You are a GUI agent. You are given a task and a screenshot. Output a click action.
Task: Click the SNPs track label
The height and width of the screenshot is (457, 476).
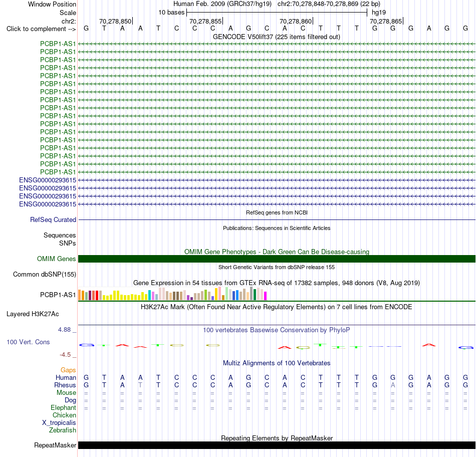pyautogui.click(x=68, y=243)
